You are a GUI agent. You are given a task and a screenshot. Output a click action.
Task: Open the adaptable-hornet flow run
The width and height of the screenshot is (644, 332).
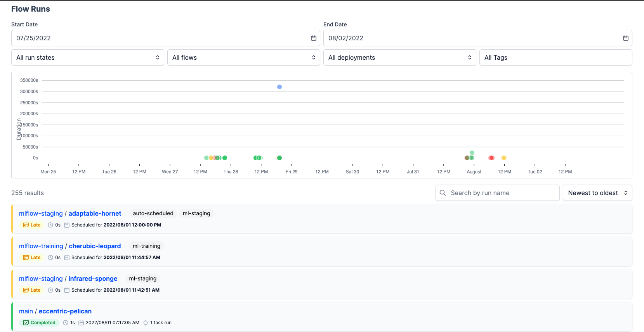95,213
